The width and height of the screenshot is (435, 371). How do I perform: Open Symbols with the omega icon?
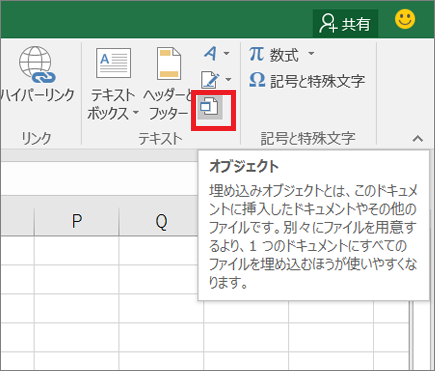[257, 80]
